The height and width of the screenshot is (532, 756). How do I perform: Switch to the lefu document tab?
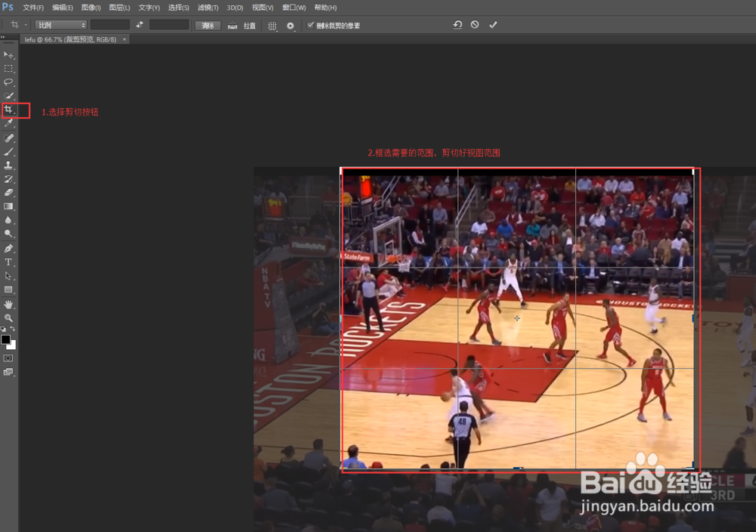point(70,39)
